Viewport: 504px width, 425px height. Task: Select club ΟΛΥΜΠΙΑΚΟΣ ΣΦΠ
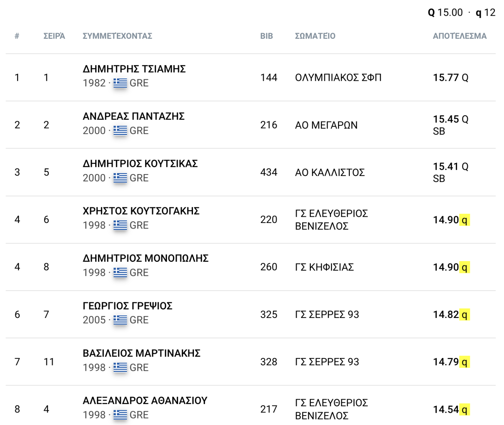pos(338,78)
